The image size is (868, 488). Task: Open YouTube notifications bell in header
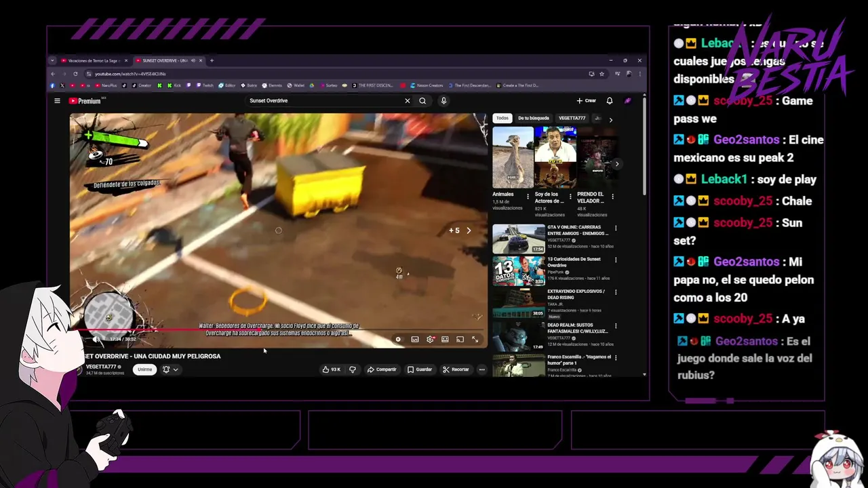click(x=610, y=101)
